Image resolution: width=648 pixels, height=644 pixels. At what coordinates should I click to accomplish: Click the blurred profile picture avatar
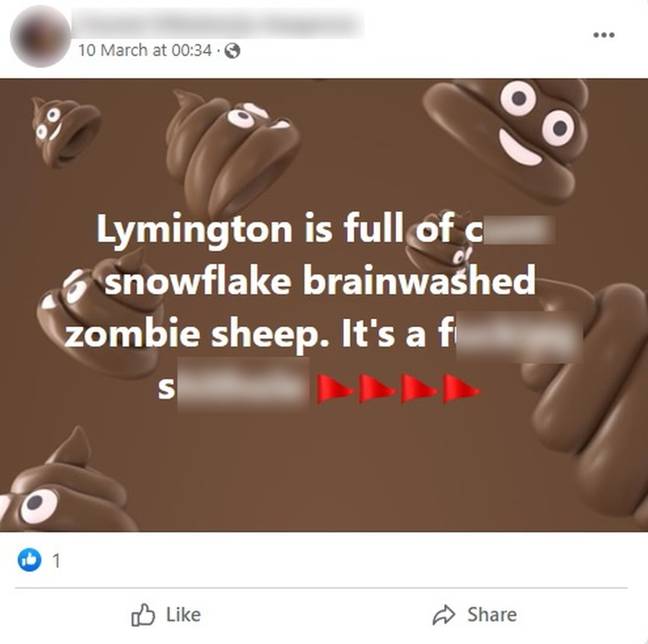40,36
